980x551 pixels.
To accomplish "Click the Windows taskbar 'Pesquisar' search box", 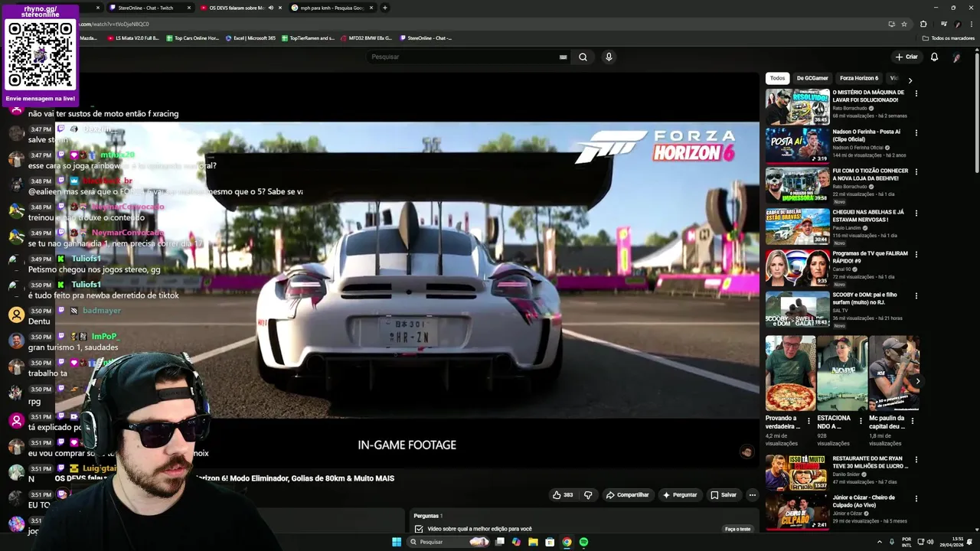I will click(448, 542).
